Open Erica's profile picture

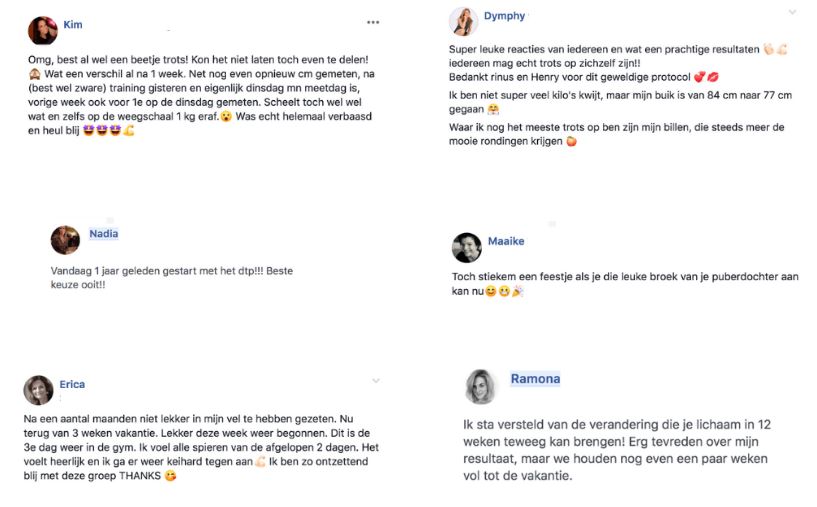pyautogui.click(x=38, y=390)
